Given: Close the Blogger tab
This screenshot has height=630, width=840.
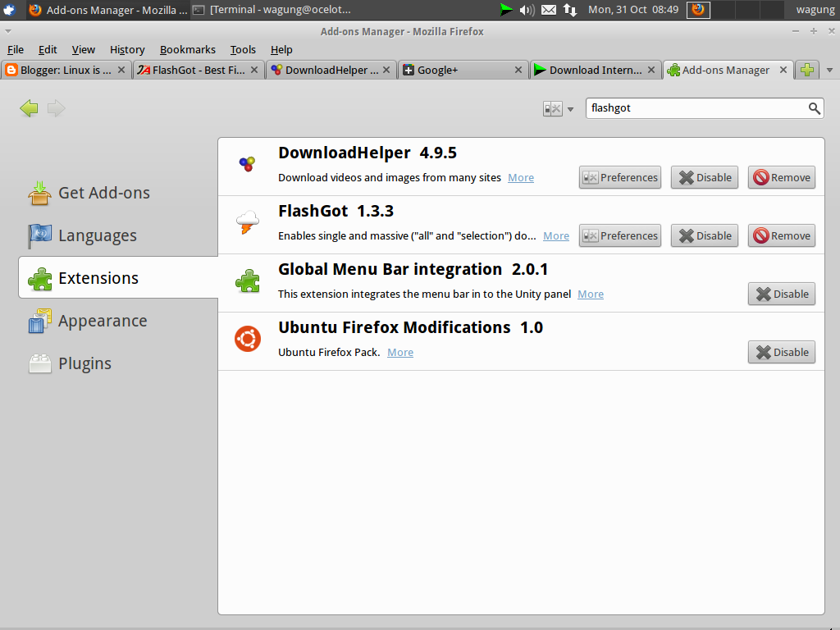Looking at the screenshot, I should (x=121, y=71).
